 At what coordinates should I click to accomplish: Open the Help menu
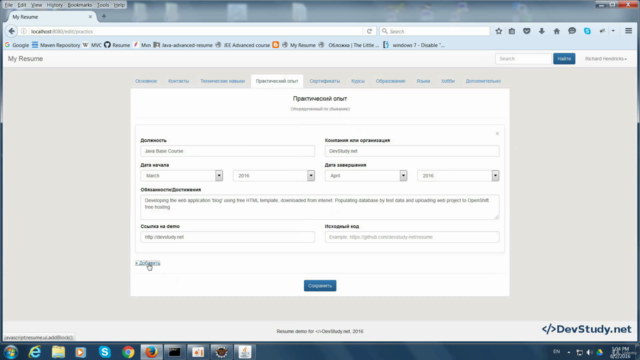[x=119, y=5]
